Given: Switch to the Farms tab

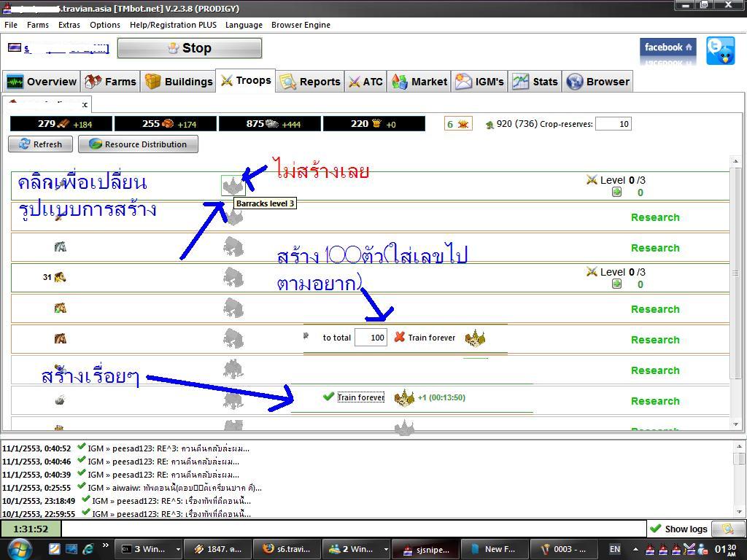Looking at the screenshot, I should coord(111,82).
